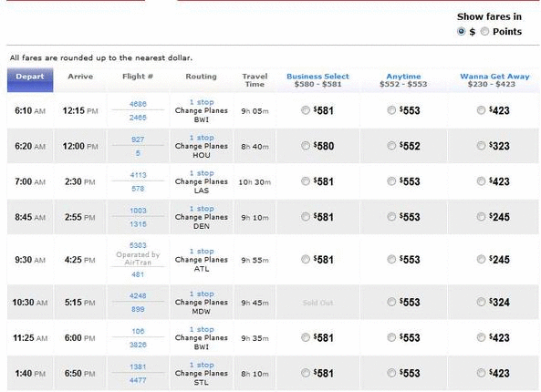Open flight number 3826 details
This screenshot has height=392, width=541.
pos(138,345)
